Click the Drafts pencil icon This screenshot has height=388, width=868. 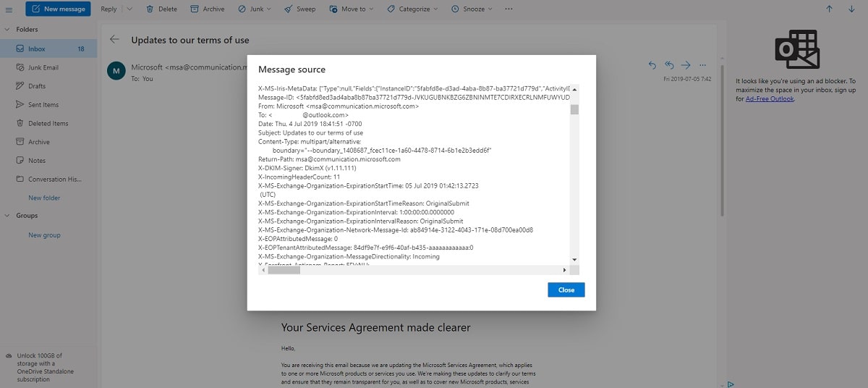pos(21,86)
